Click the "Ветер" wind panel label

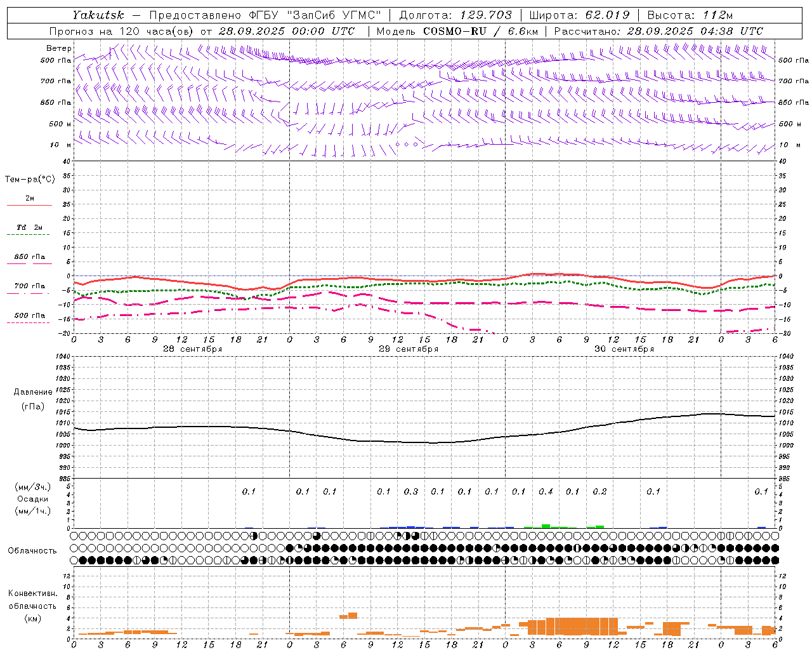[59, 48]
